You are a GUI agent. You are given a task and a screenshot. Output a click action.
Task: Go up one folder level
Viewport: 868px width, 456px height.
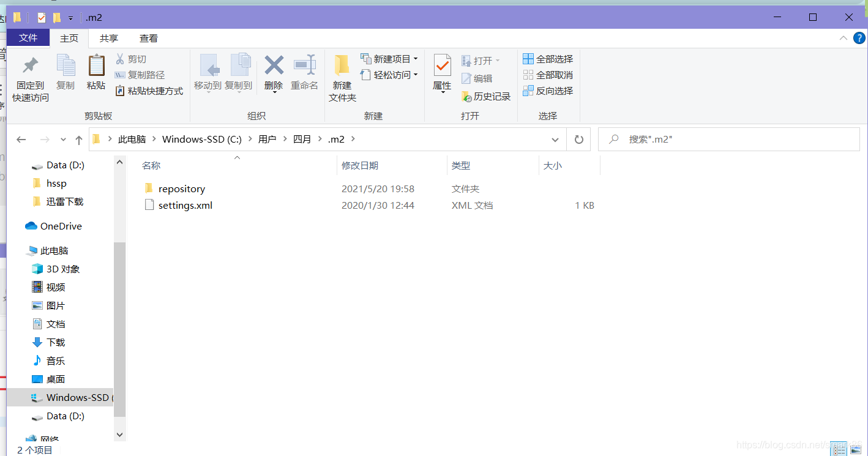[x=78, y=140]
